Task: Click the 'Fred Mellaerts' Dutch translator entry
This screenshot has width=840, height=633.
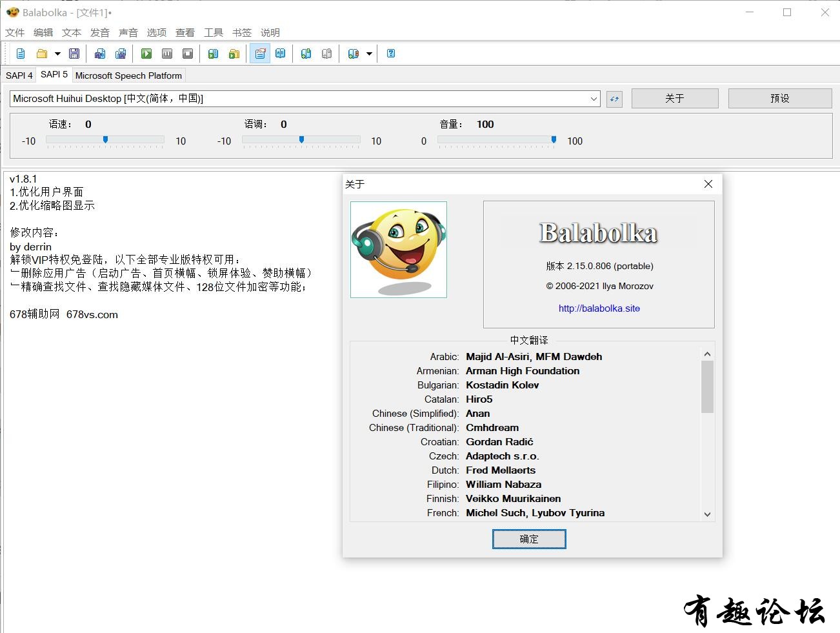Action: click(501, 470)
